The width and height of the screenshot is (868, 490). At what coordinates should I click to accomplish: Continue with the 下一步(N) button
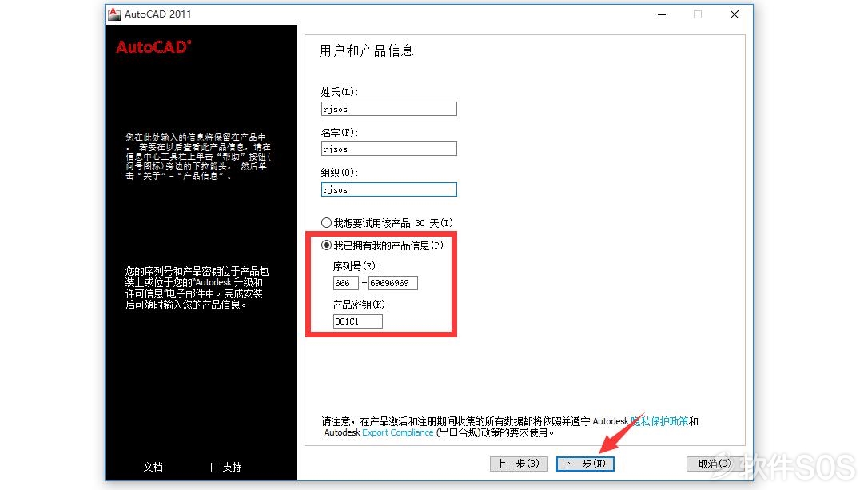(x=585, y=464)
